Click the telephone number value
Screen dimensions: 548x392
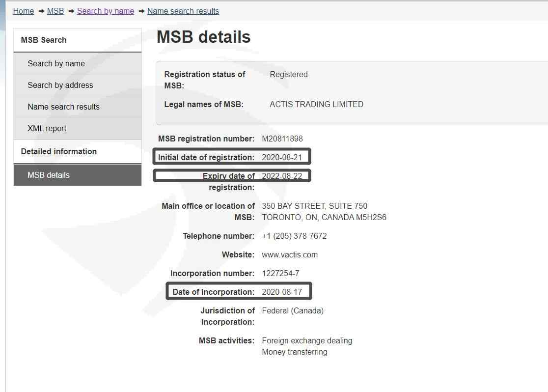point(294,236)
